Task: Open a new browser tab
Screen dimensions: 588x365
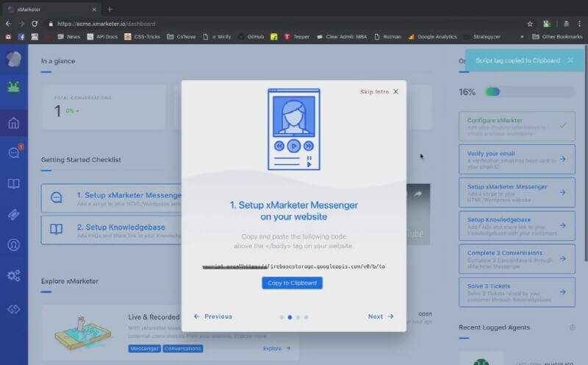Action: coord(110,9)
